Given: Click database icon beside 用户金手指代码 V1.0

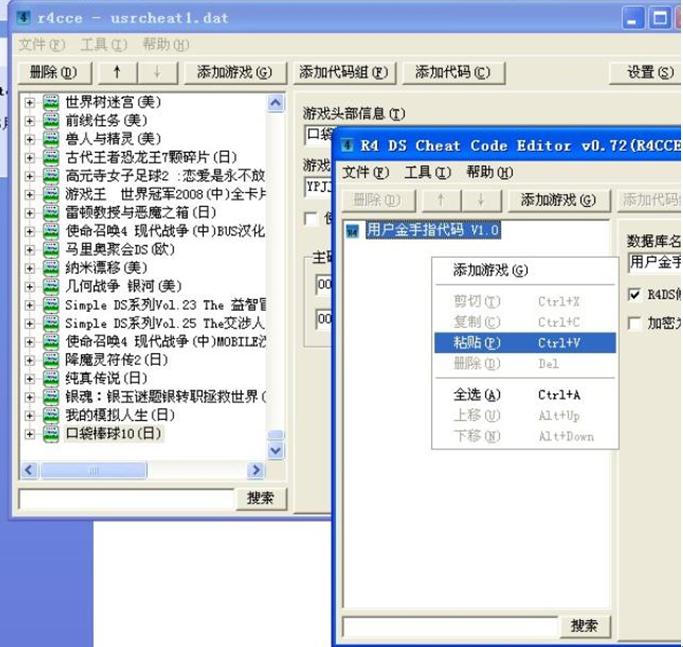Looking at the screenshot, I should click(352, 231).
